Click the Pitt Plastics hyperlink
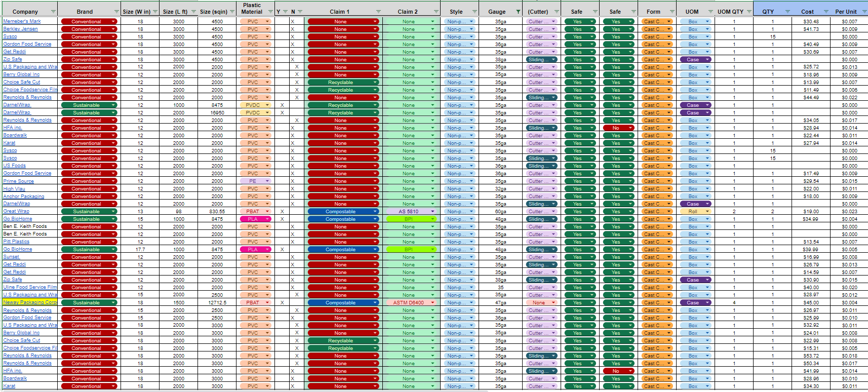 click(16, 242)
